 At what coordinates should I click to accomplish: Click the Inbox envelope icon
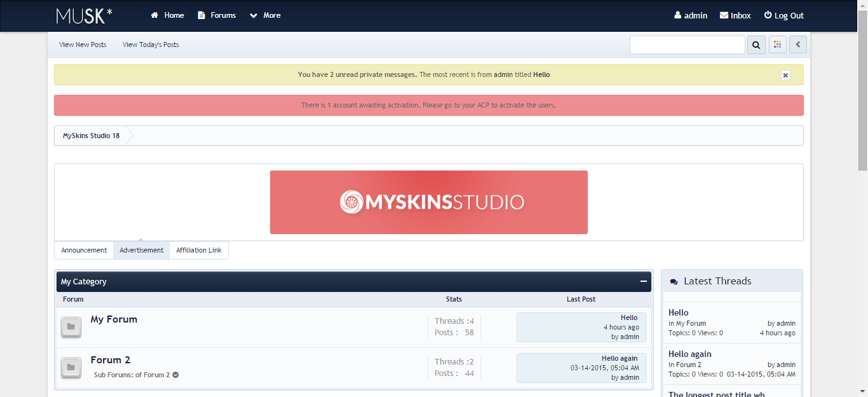(x=724, y=15)
